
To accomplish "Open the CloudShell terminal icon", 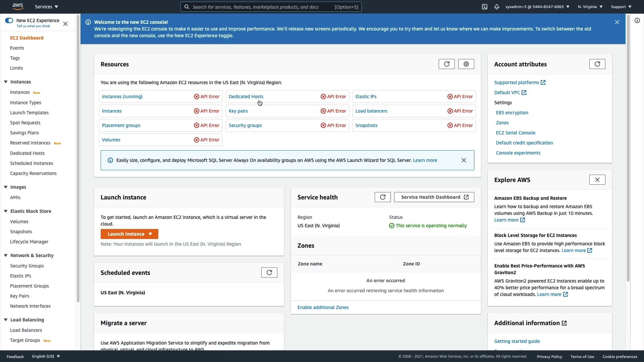I will point(485,7).
